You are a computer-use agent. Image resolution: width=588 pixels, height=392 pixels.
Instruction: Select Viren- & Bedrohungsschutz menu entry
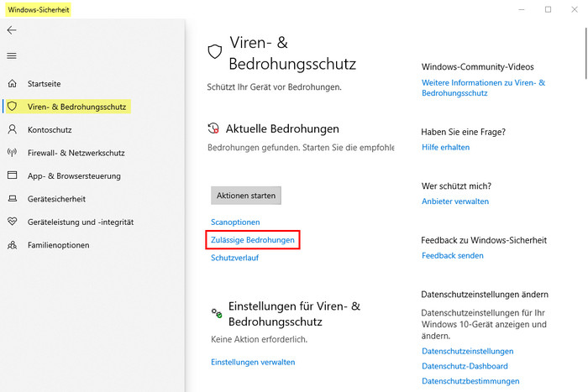coord(76,107)
